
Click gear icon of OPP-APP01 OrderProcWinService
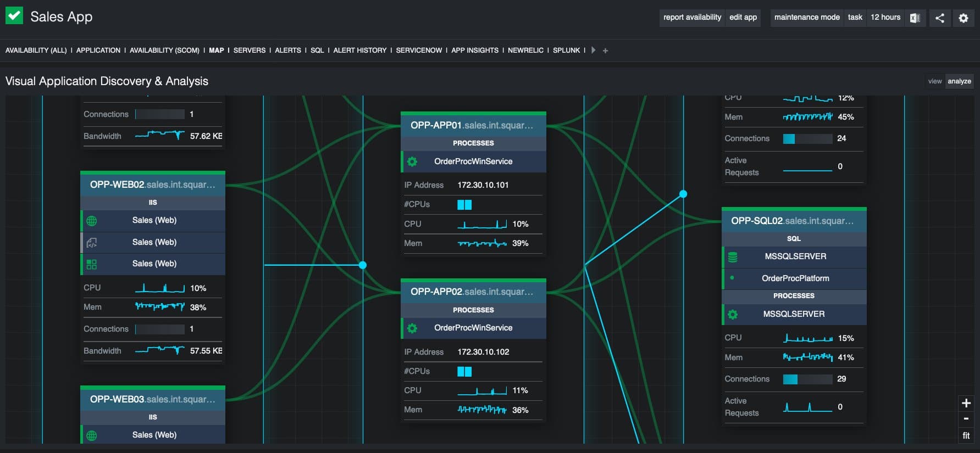(x=412, y=161)
